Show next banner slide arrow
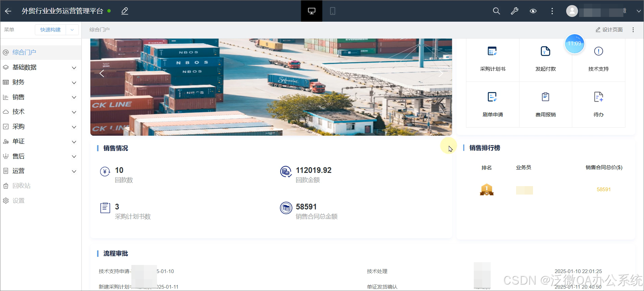This screenshot has width=644, height=291. [x=440, y=73]
